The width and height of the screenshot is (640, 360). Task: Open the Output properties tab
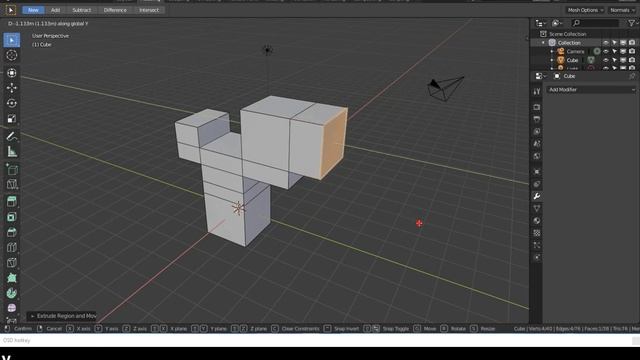537,119
